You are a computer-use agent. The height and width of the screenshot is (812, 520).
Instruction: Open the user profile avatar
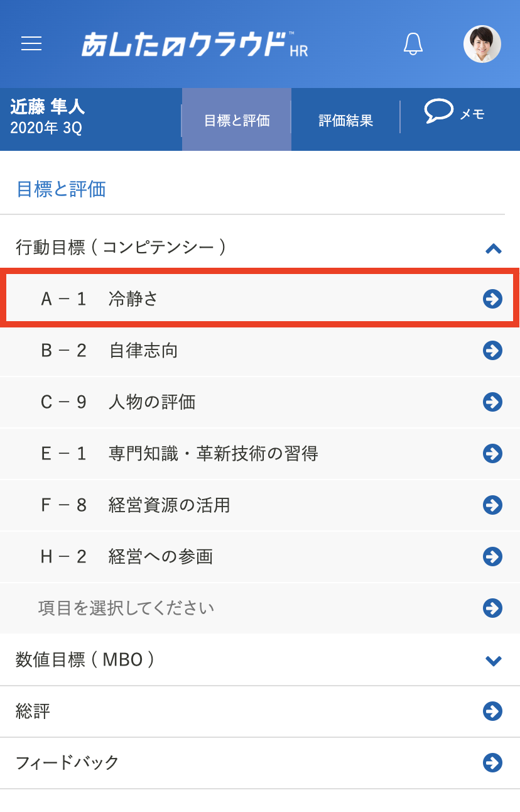pyautogui.click(x=482, y=44)
